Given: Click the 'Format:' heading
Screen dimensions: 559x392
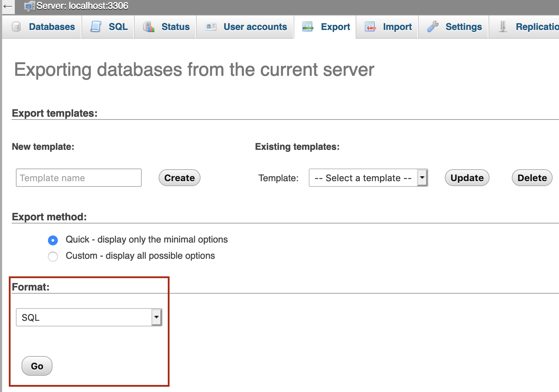Looking at the screenshot, I should [31, 287].
